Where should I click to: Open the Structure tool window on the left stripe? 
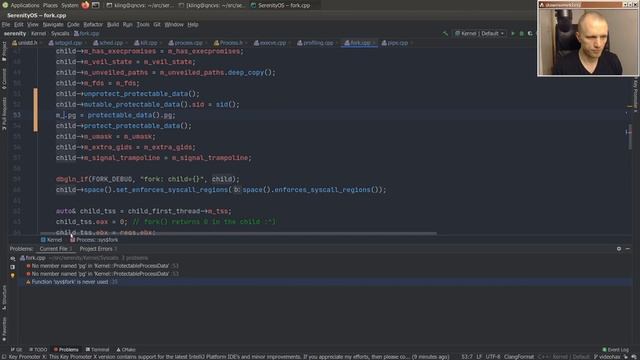4,298
